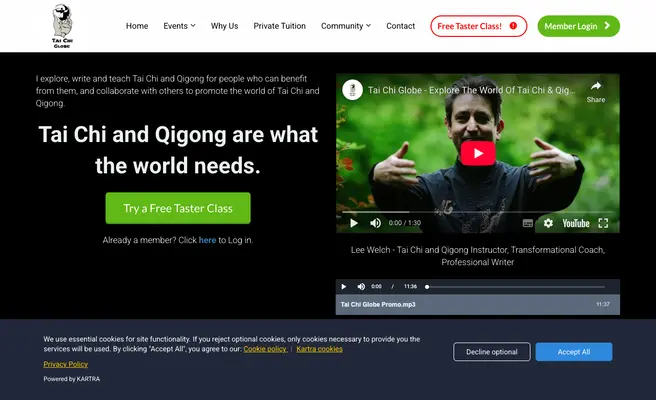656x400 pixels.
Task: Click the green Try a Free Taster Class button
Action: point(178,208)
